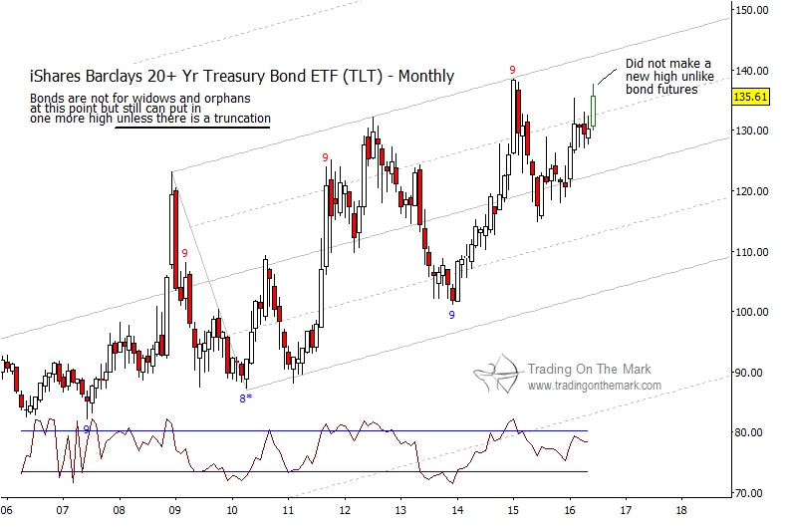The image size is (788, 532).
Task: Click the 08 year label on time axis
Action: (119, 510)
